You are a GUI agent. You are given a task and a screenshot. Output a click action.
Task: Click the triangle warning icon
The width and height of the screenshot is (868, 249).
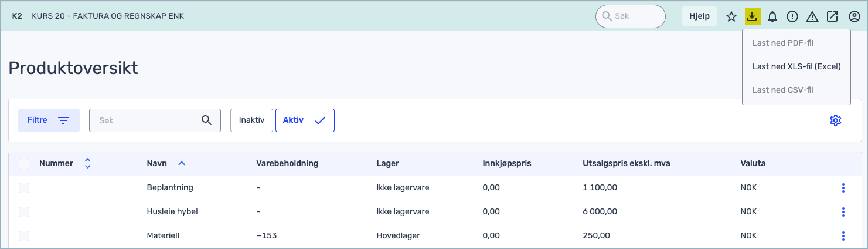[x=812, y=16]
